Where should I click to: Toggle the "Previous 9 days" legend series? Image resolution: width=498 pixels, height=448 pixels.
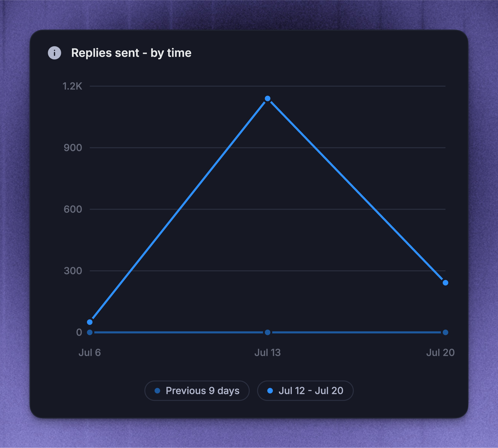click(x=197, y=391)
